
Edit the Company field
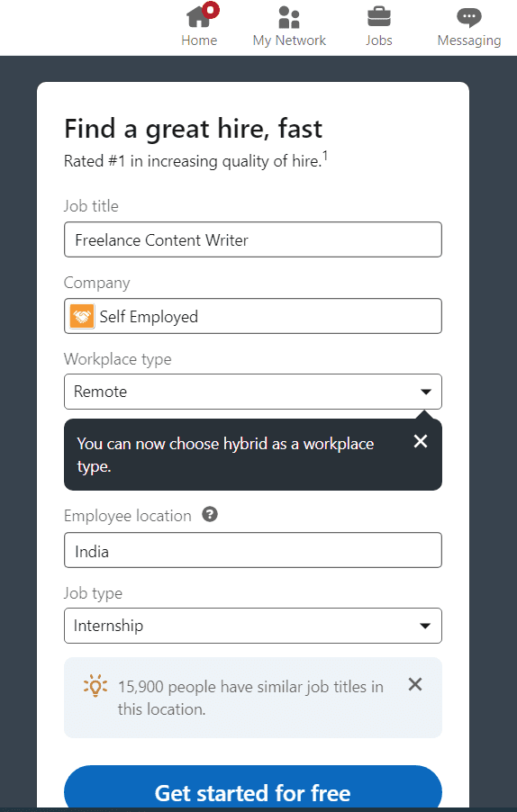click(x=253, y=316)
